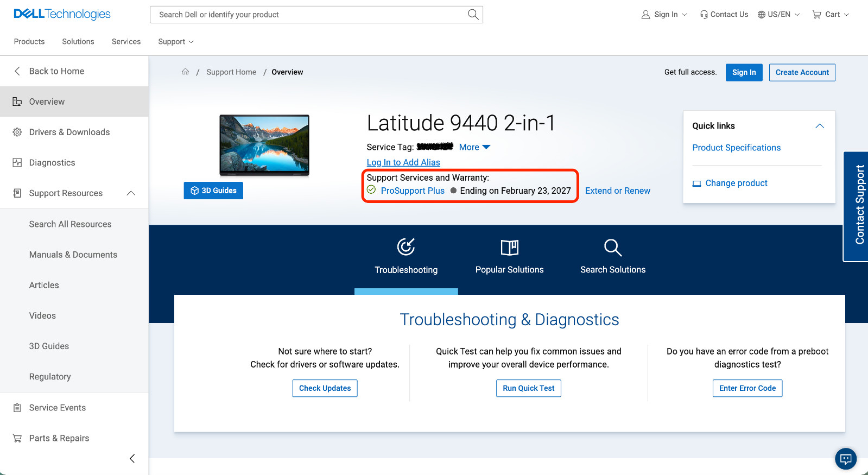Click the Sign In user icon in header
The image size is (868, 475).
[x=645, y=15]
